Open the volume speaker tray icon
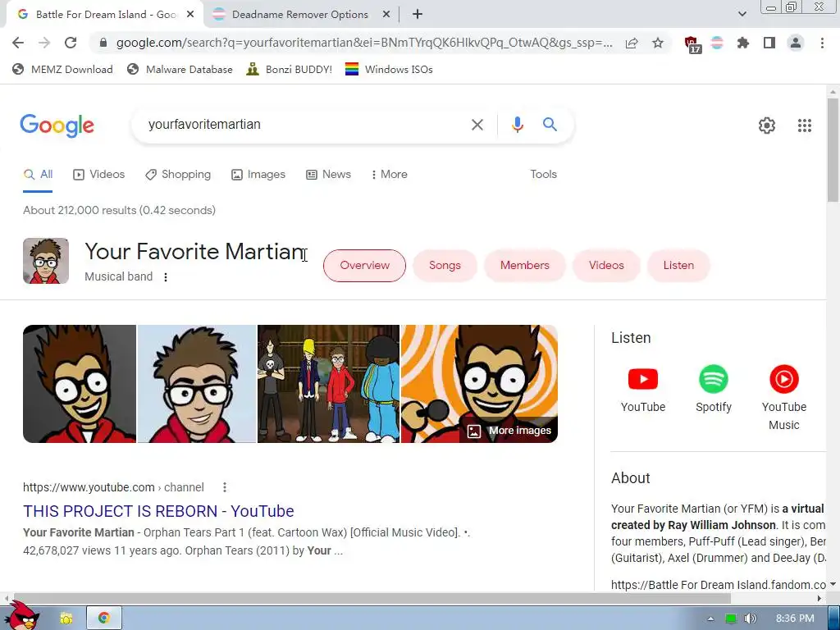Viewport: 840px width, 630px height. tap(751, 619)
